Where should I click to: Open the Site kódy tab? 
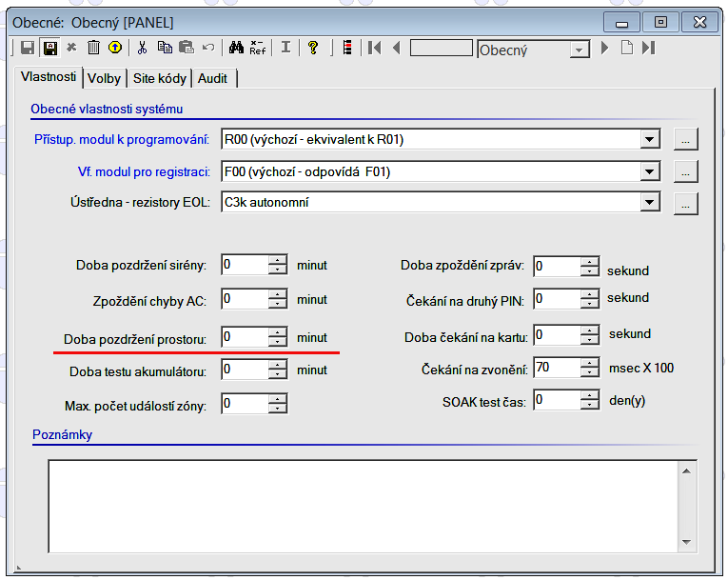coord(159,78)
